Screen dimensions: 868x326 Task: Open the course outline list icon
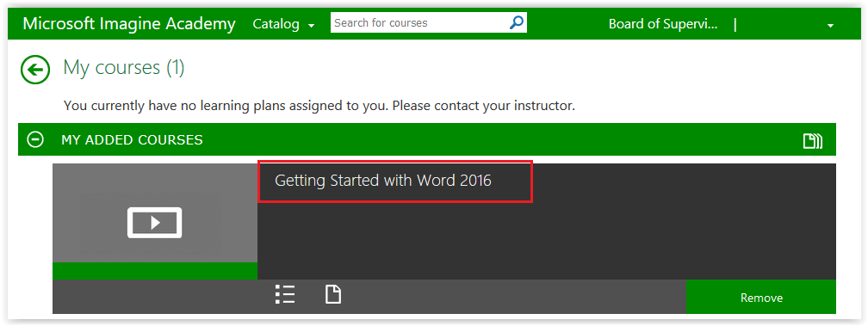click(285, 294)
